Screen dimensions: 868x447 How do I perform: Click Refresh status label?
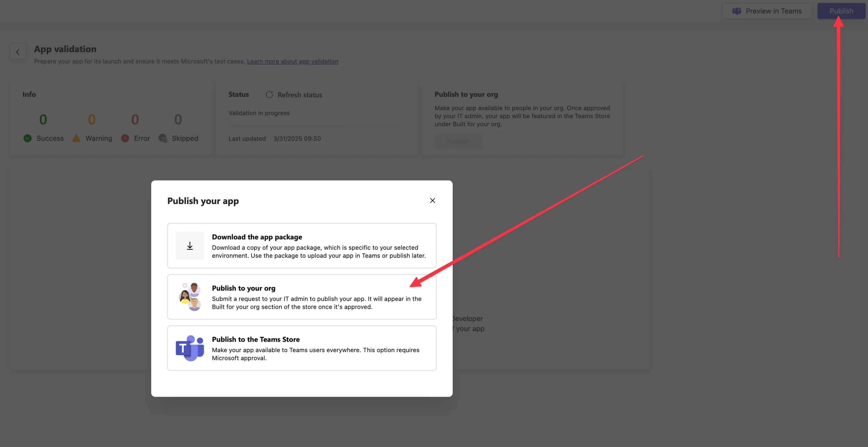pyautogui.click(x=299, y=95)
